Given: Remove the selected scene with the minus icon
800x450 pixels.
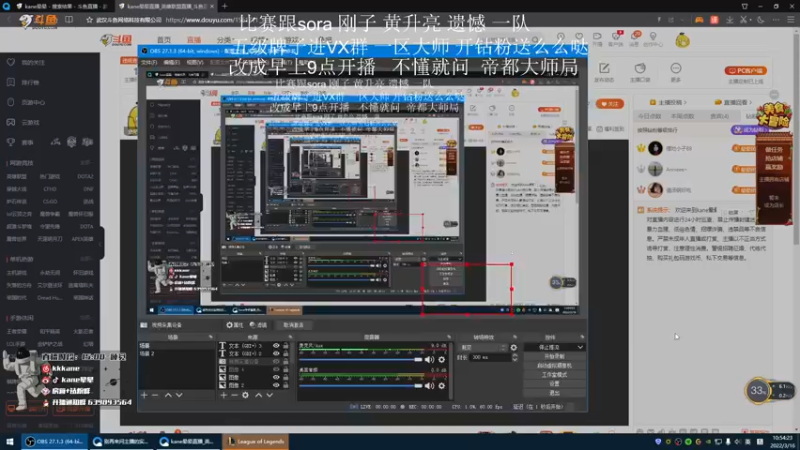Looking at the screenshot, I should point(155,395).
